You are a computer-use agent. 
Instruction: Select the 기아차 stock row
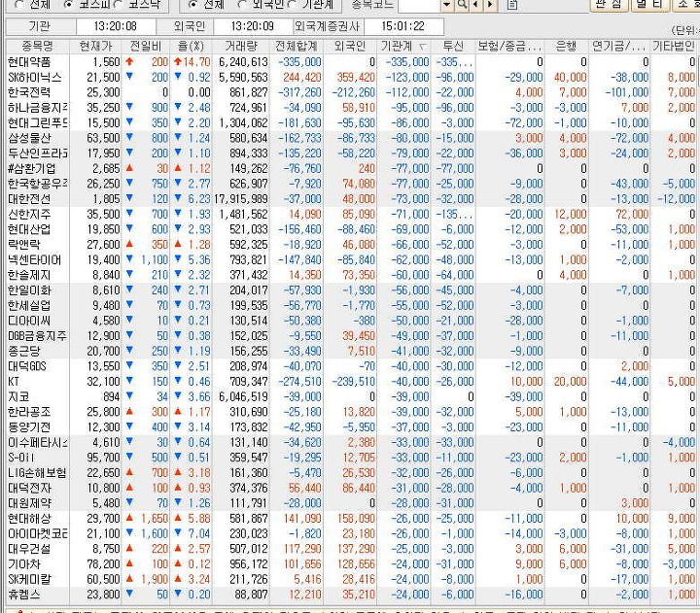[350, 563]
